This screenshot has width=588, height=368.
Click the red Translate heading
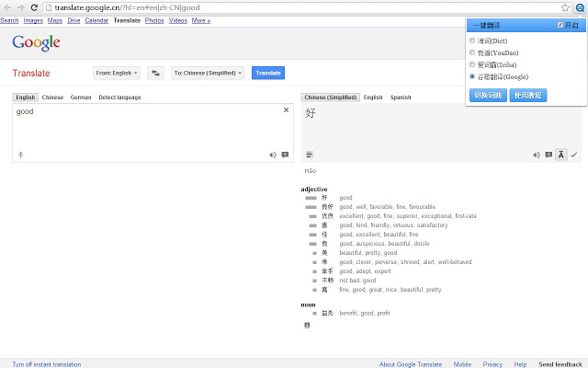[x=31, y=74]
